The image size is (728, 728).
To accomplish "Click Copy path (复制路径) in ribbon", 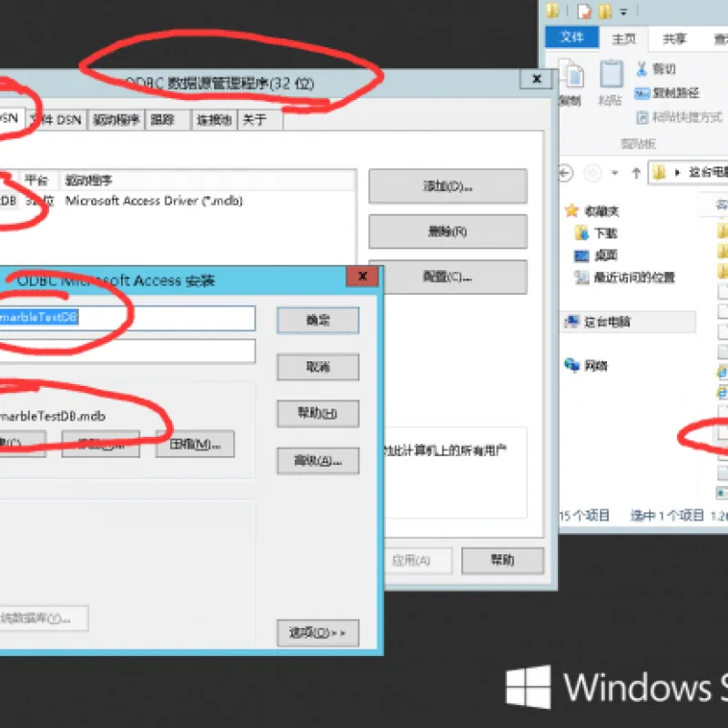I will 667,94.
